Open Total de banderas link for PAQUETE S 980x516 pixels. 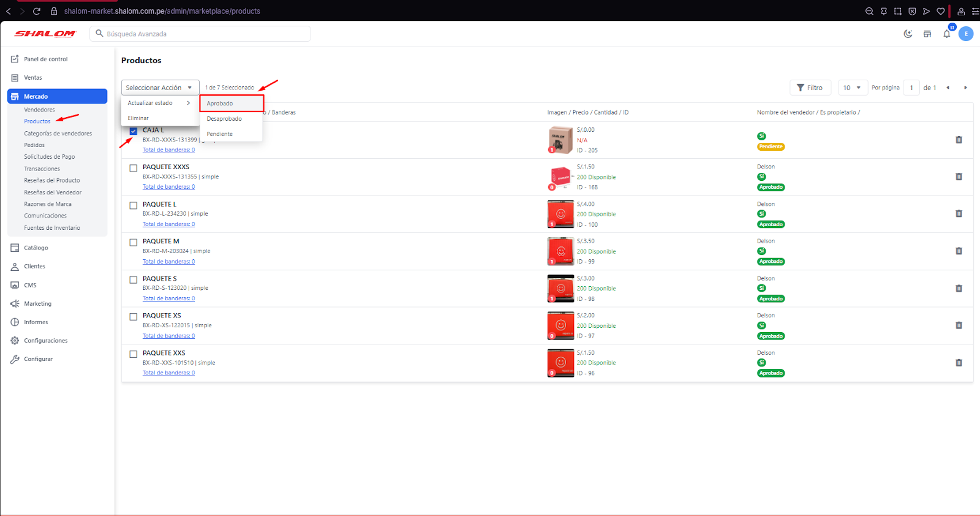[x=168, y=298]
